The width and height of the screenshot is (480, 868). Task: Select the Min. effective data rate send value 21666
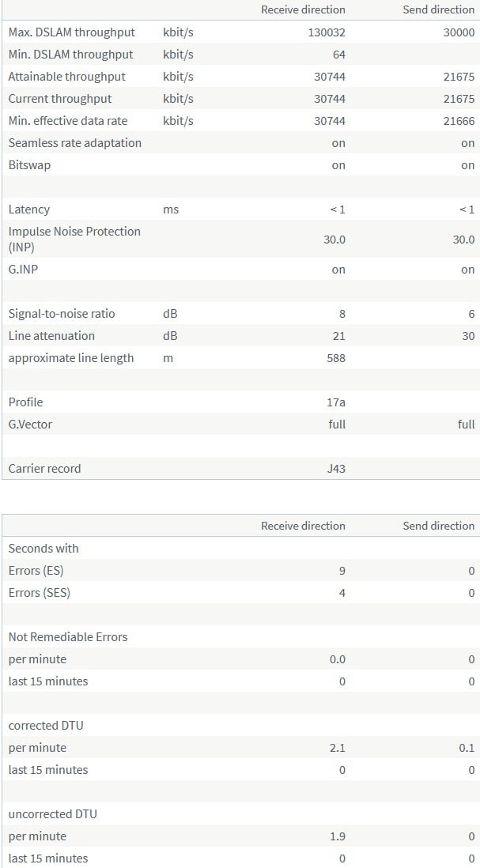[459, 121]
